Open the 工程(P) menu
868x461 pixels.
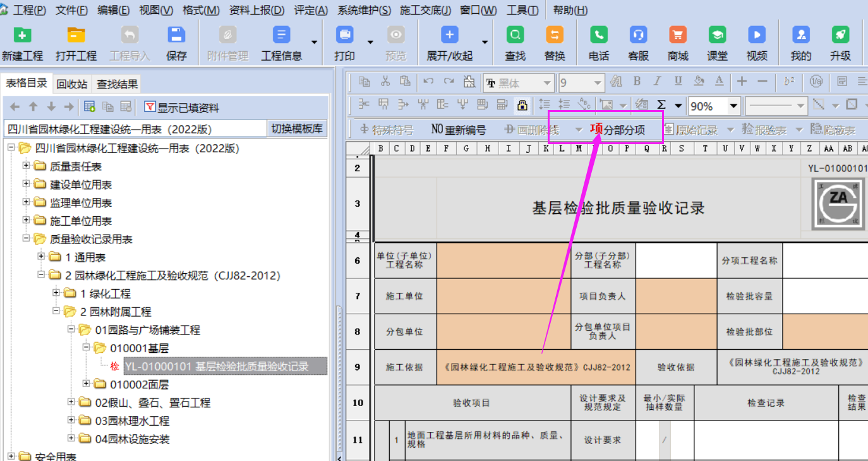coord(29,10)
